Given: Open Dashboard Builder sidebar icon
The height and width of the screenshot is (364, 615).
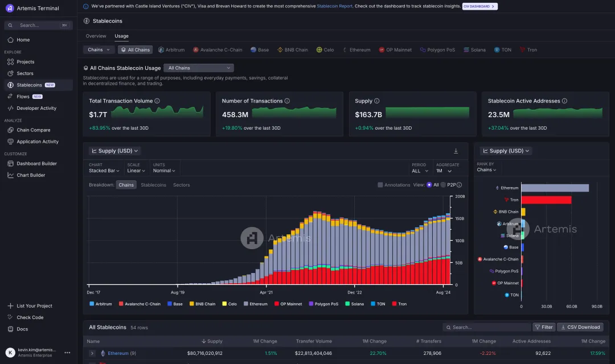Looking at the screenshot, I should click(x=11, y=163).
